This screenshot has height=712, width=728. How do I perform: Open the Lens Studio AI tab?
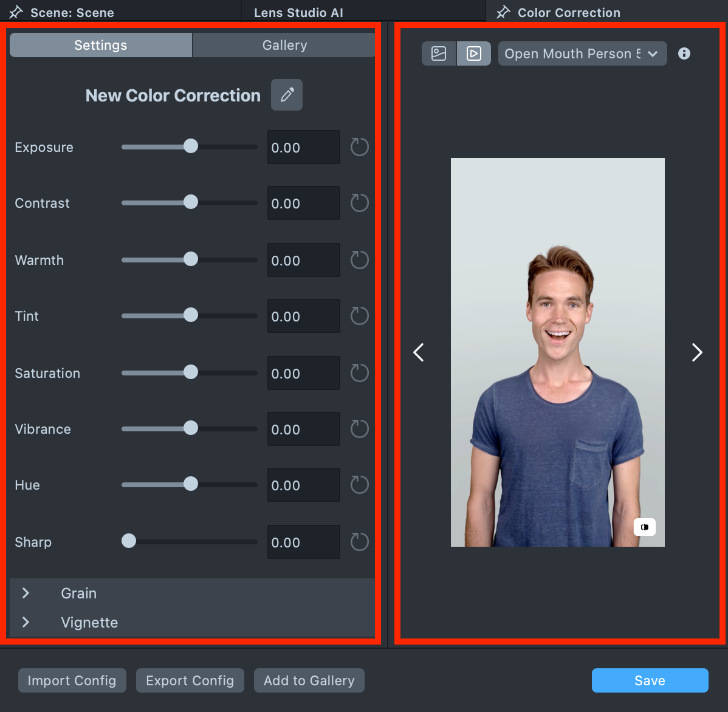(x=298, y=12)
